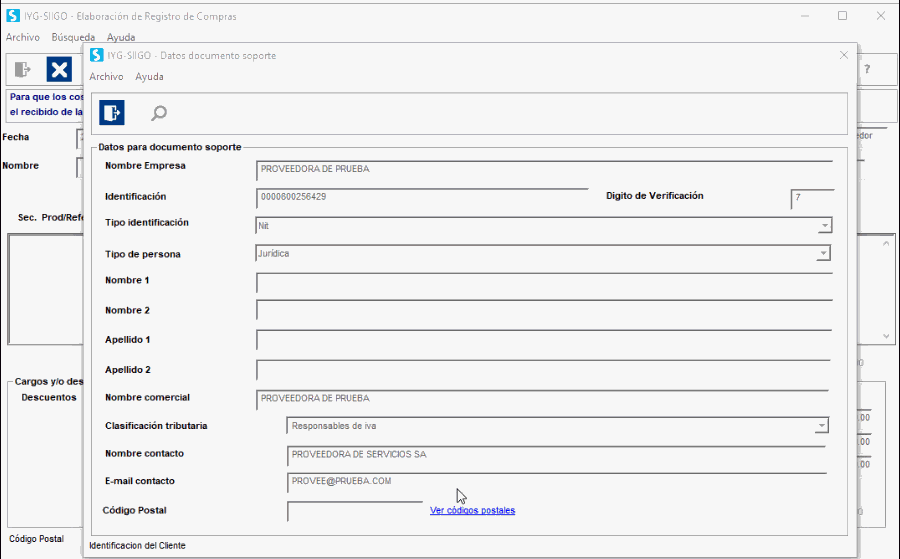Open the Búsqueda menu
This screenshot has height=559, width=900.
tap(73, 37)
